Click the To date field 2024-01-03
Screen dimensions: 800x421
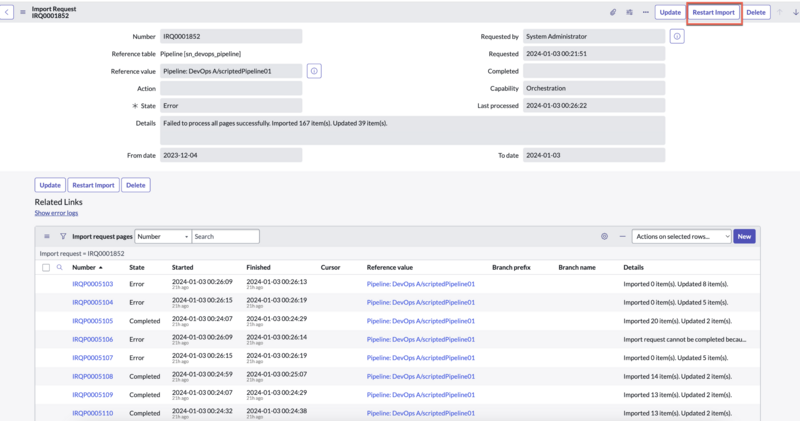[594, 155]
